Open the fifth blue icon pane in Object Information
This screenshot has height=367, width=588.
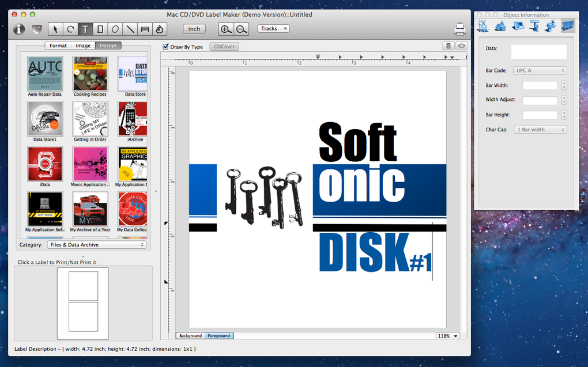tap(551, 26)
